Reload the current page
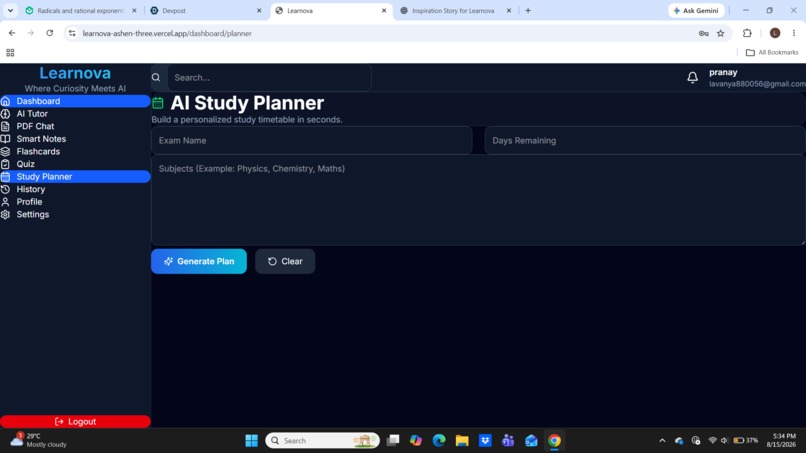806x453 pixels. [x=49, y=33]
